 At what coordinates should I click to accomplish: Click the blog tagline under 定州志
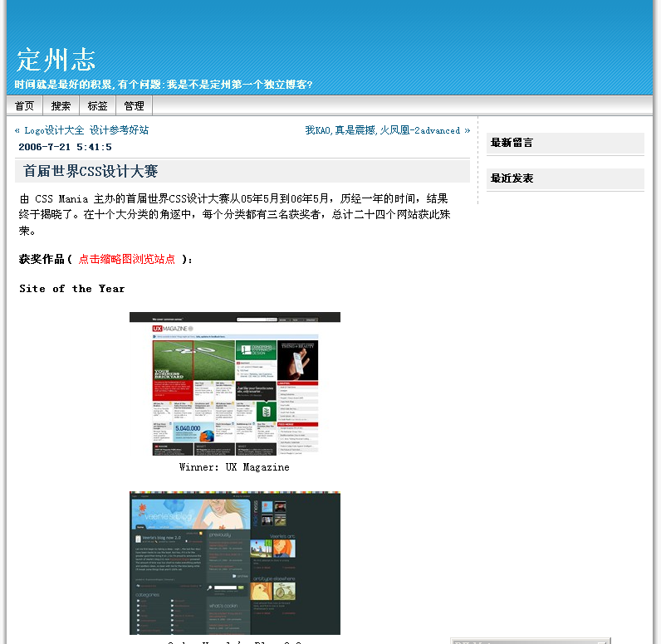[x=164, y=85]
